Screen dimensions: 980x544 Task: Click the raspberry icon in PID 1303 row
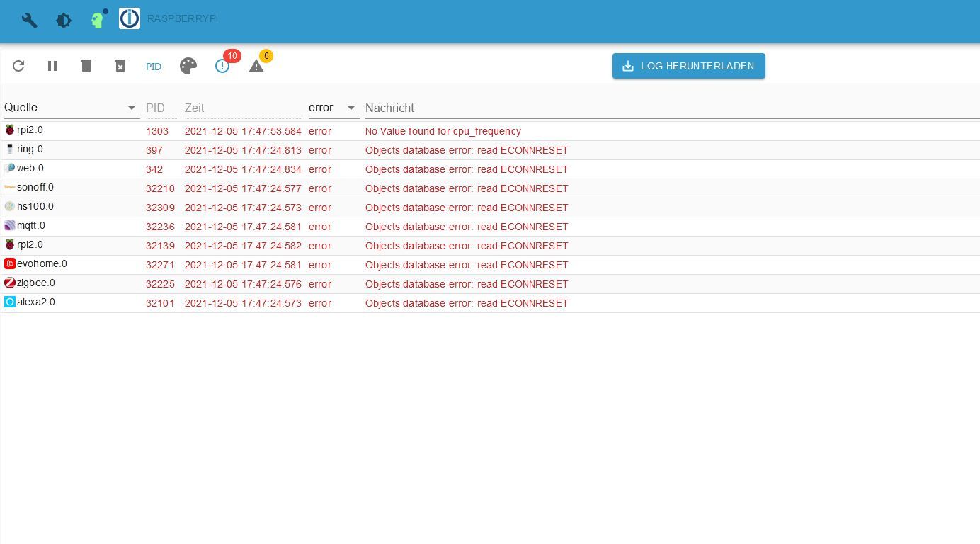(x=10, y=130)
